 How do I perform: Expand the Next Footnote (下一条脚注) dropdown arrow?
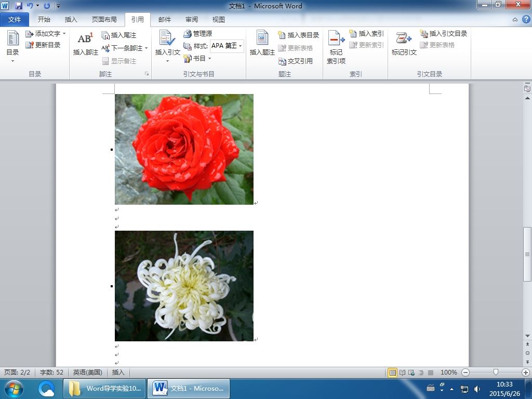tap(146, 48)
